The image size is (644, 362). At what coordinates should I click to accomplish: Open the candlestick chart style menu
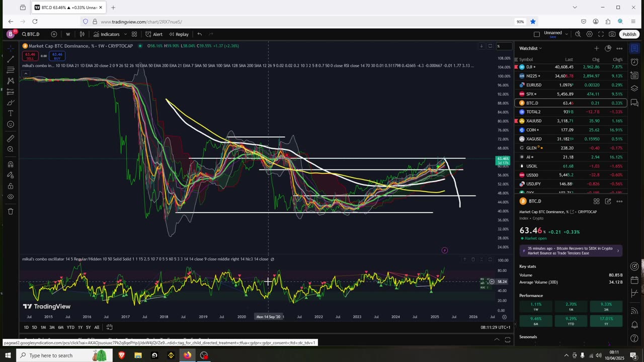tap(82, 34)
